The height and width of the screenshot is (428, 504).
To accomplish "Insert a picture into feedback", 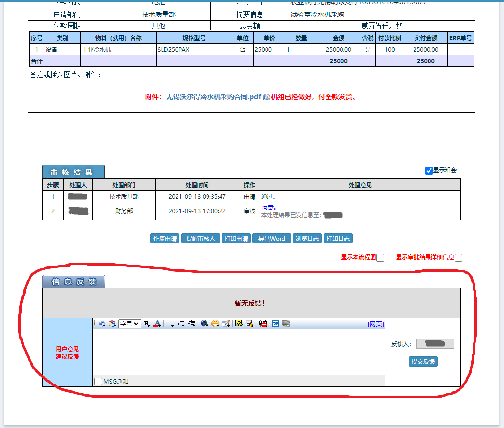I will [238, 324].
